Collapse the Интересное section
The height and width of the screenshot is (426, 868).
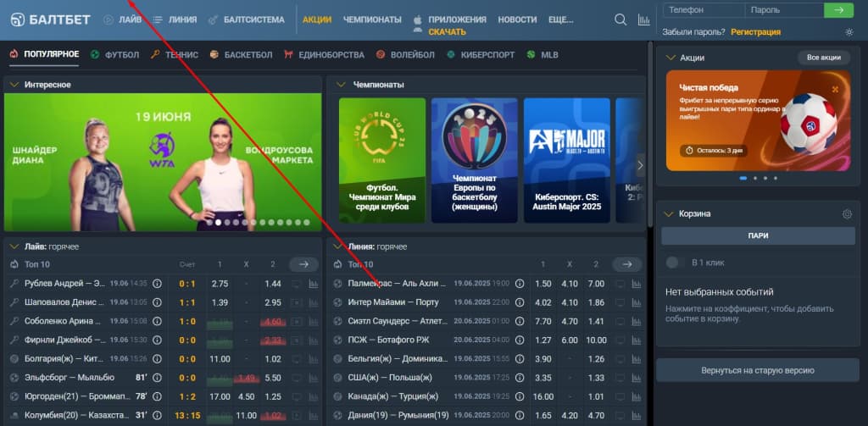[x=14, y=85]
